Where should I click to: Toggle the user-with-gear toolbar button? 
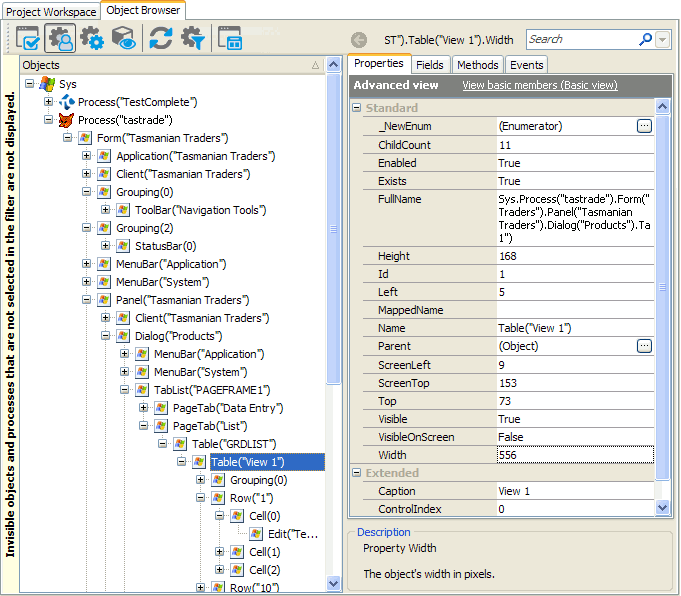[60, 40]
